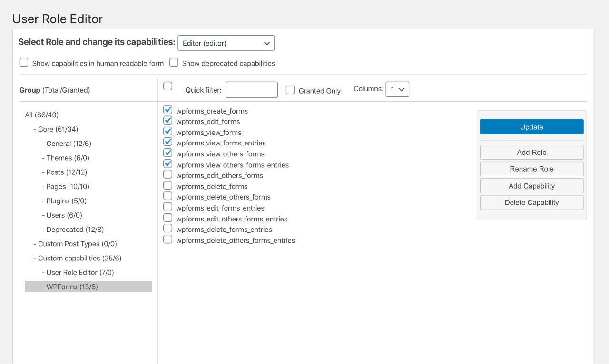
Task: Open the Select Role dropdown
Action: point(226,43)
